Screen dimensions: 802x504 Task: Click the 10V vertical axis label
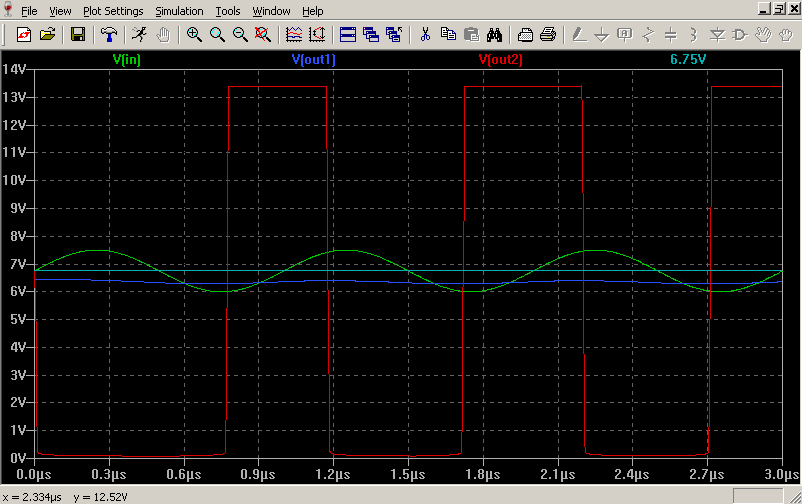point(14,180)
